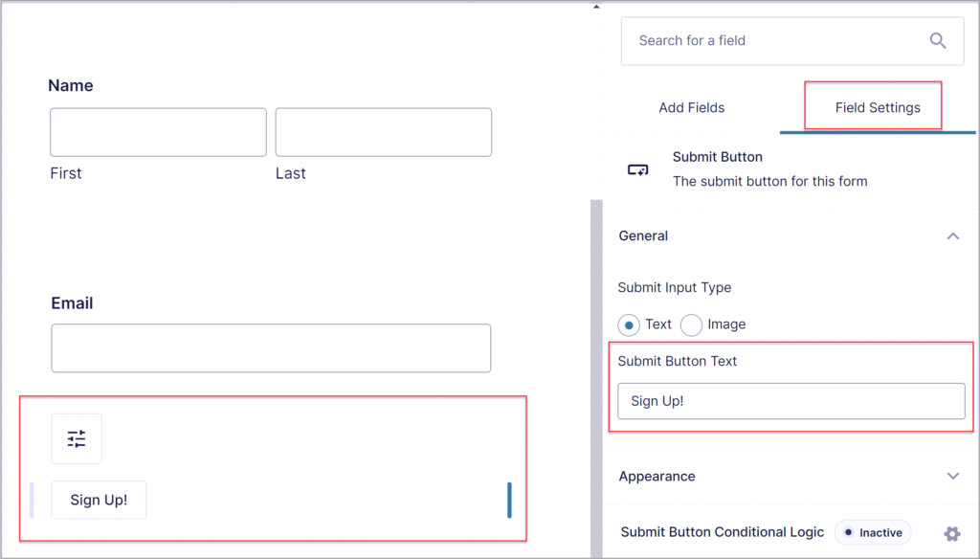Click the Sign Up! submit button
Image resolution: width=980 pixels, height=559 pixels.
point(99,499)
